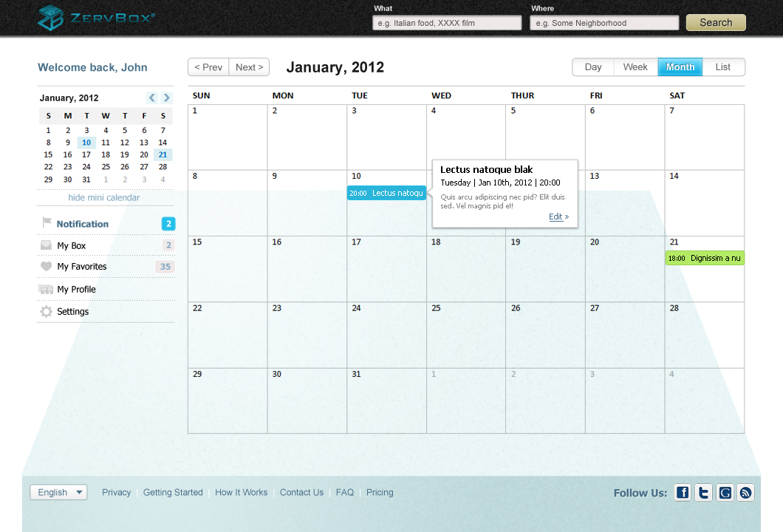The width and height of the screenshot is (783, 532).
Task: Open the Privacy footer link
Action: 117,493
